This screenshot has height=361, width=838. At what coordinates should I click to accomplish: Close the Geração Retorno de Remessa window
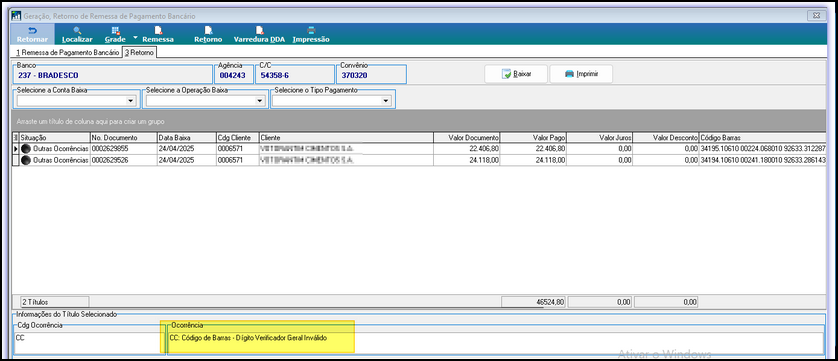click(816, 16)
